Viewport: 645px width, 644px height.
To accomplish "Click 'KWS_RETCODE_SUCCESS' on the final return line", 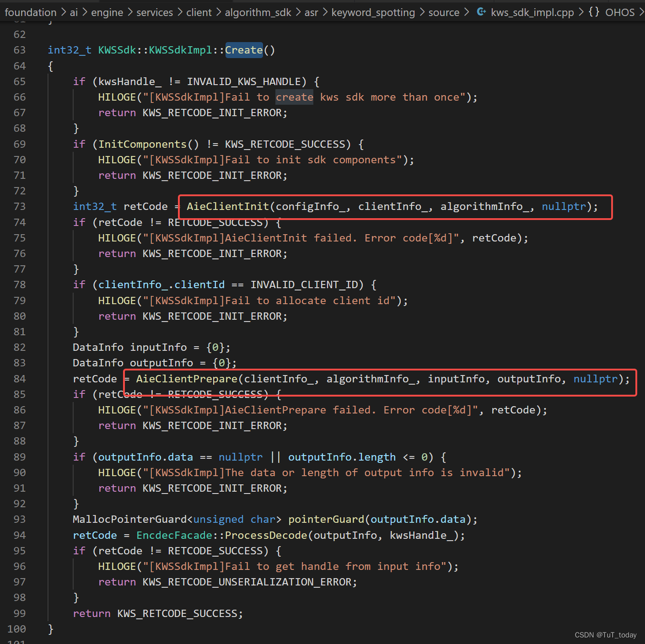I will [177, 613].
